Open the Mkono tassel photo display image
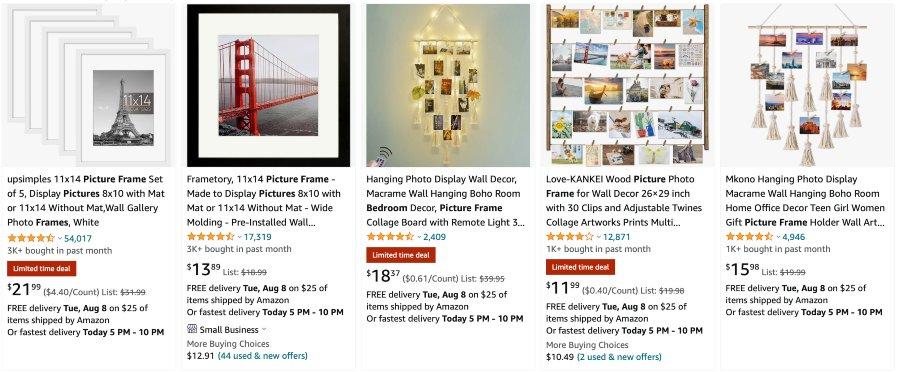The width and height of the screenshot is (900, 372). pyautogui.click(x=807, y=85)
